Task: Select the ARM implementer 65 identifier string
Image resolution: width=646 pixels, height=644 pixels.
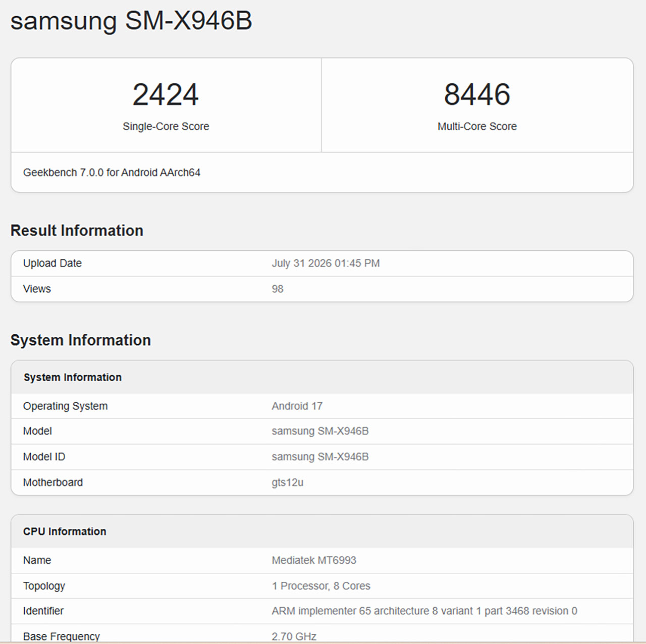Action: (x=424, y=611)
